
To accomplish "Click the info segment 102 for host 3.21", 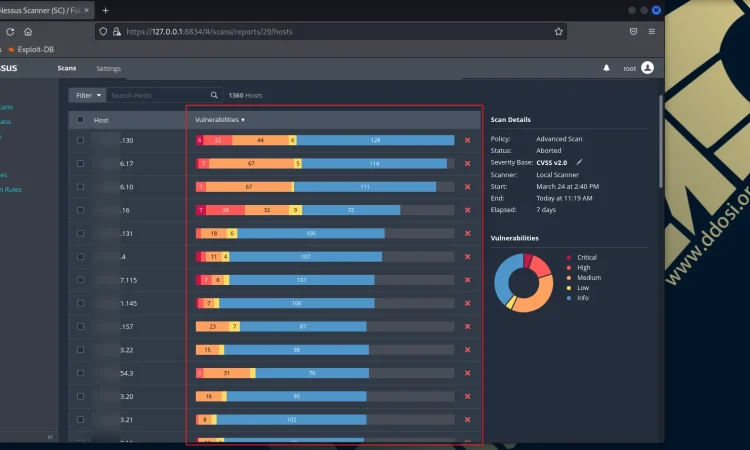I will tap(291, 419).
